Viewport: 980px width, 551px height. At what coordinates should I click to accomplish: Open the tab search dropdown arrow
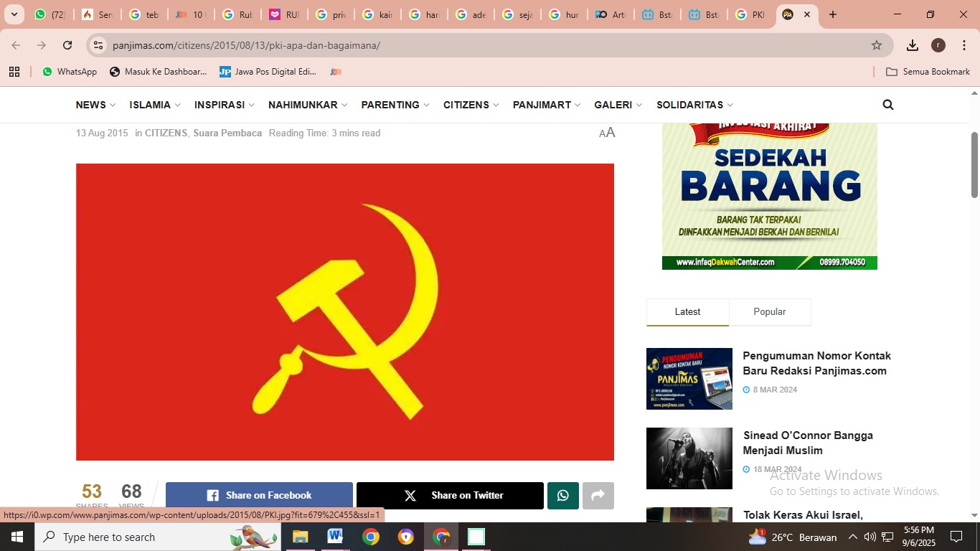click(14, 14)
